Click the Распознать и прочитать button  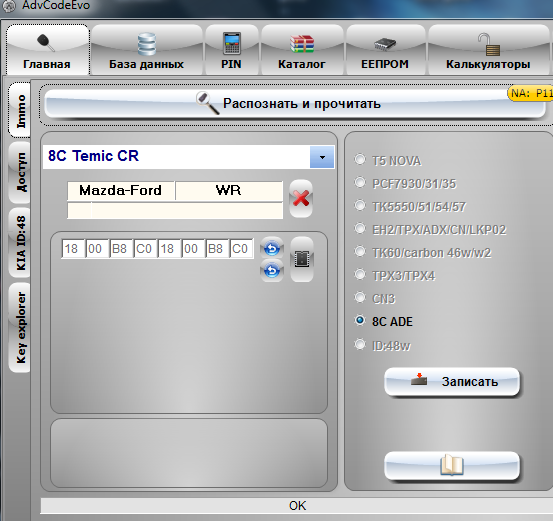(x=295, y=103)
